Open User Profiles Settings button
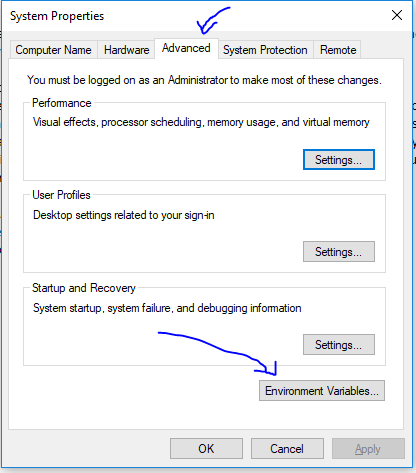The width and height of the screenshot is (416, 473). click(339, 252)
